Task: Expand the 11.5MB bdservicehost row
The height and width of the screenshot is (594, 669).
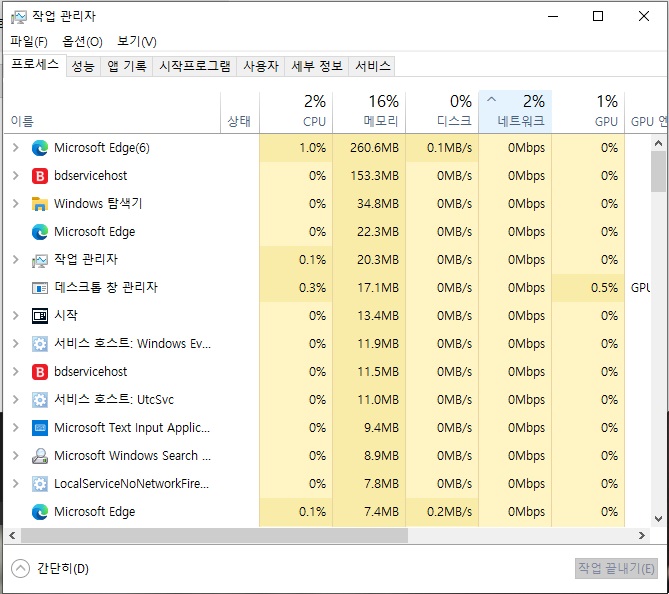Action: [16, 372]
